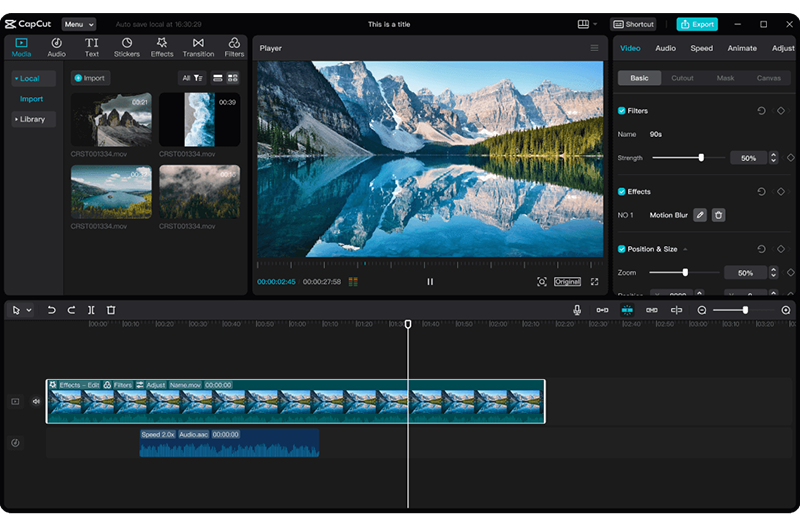
Task: Open the Stickers panel
Action: tap(127, 47)
